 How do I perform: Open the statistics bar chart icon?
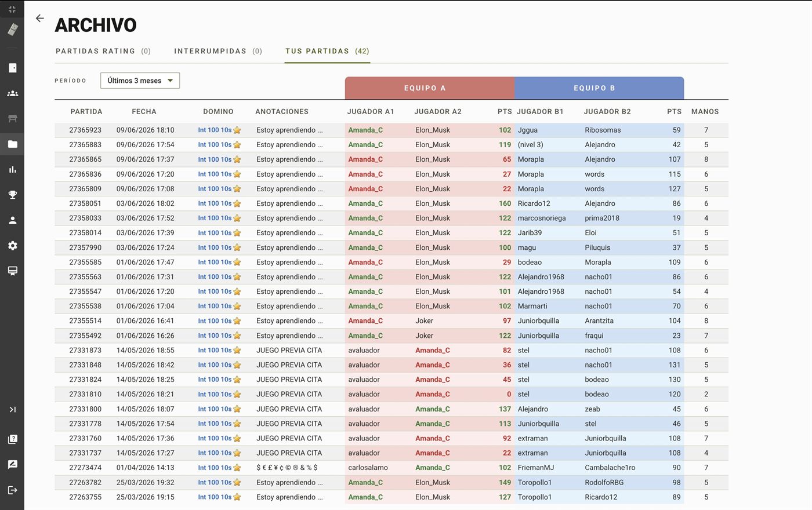[12, 169]
